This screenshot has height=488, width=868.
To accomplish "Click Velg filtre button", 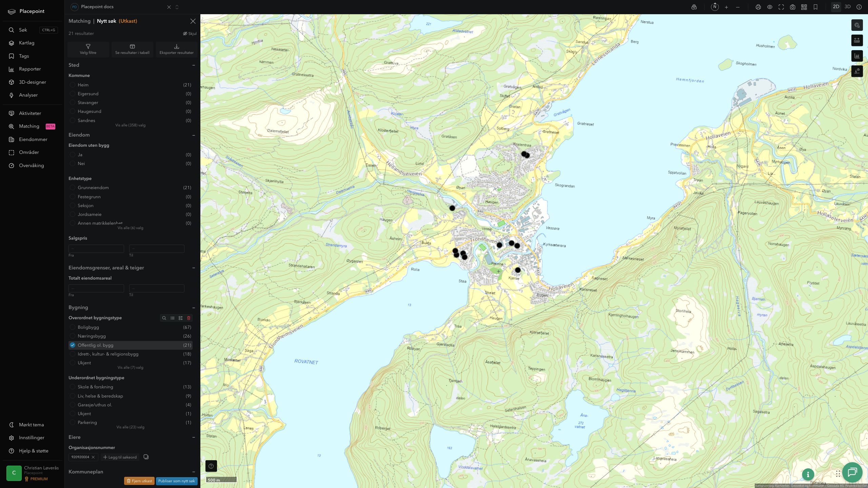I will [88, 49].
